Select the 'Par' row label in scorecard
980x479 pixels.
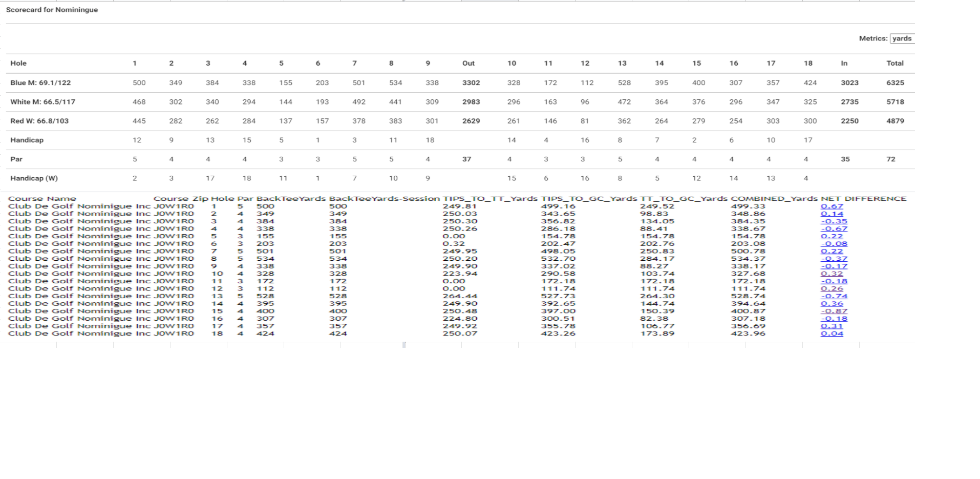tap(16, 159)
